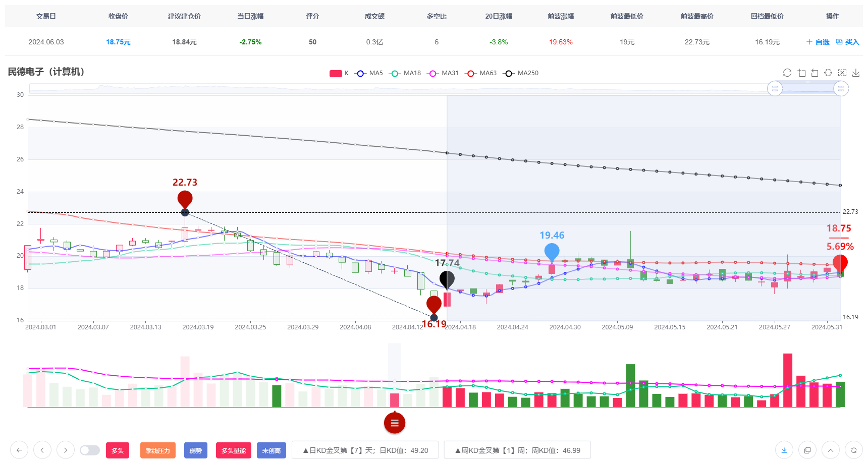The height and width of the screenshot is (461, 868).
Task: Click the left handle of the data zoom slider
Action: [x=775, y=88]
